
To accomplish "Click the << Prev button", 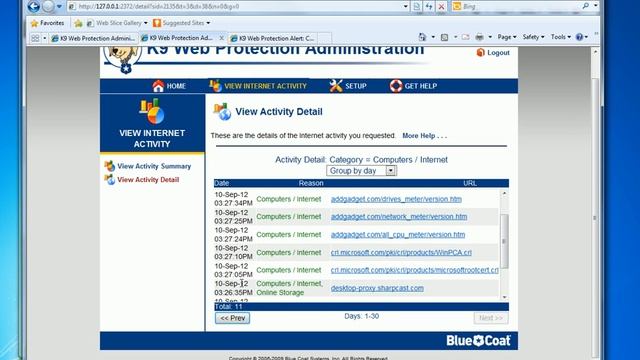I will click(x=232, y=318).
